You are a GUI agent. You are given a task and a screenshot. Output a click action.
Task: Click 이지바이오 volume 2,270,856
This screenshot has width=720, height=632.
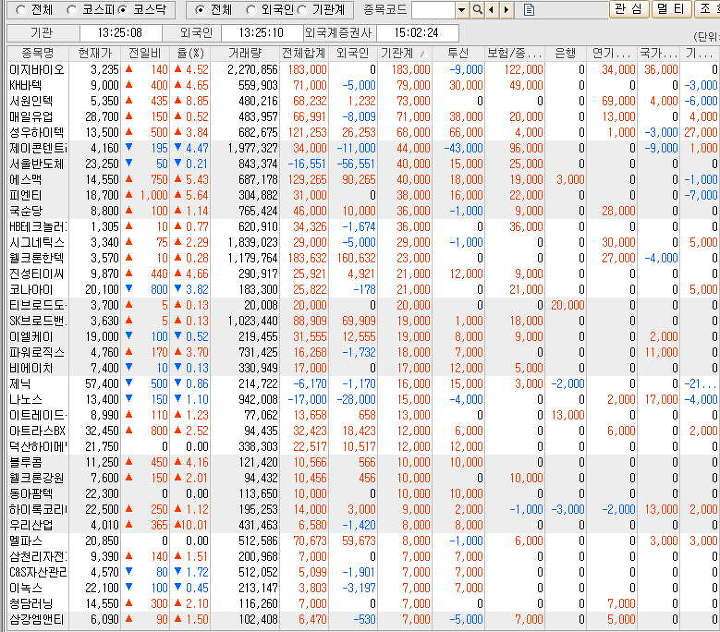tap(253, 70)
